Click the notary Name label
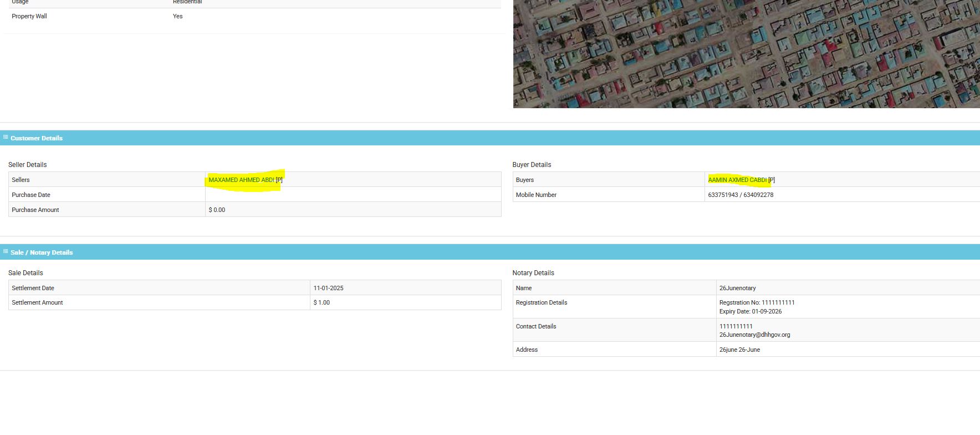The height and width of the screenshot is (435, 980). (x=524, y=288)
